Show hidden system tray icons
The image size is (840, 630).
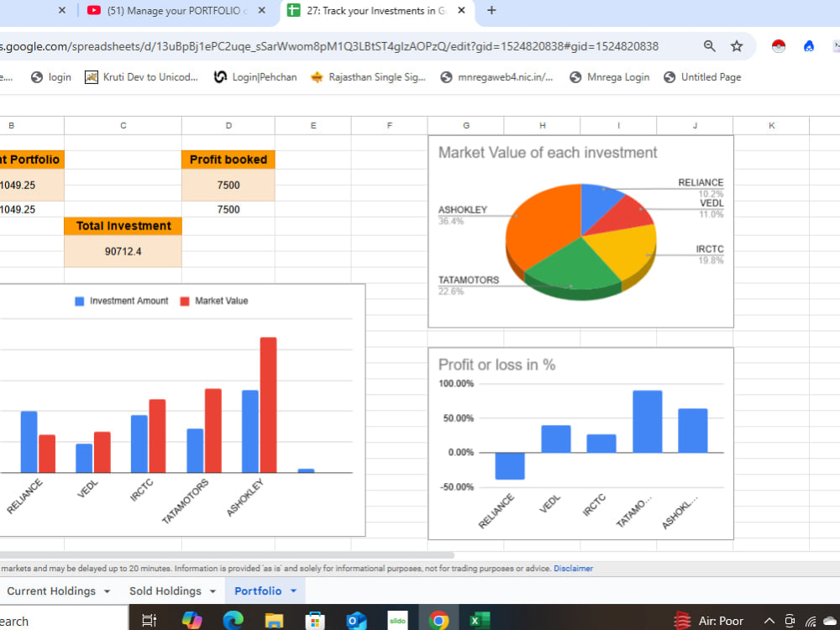tap(769, 621)
